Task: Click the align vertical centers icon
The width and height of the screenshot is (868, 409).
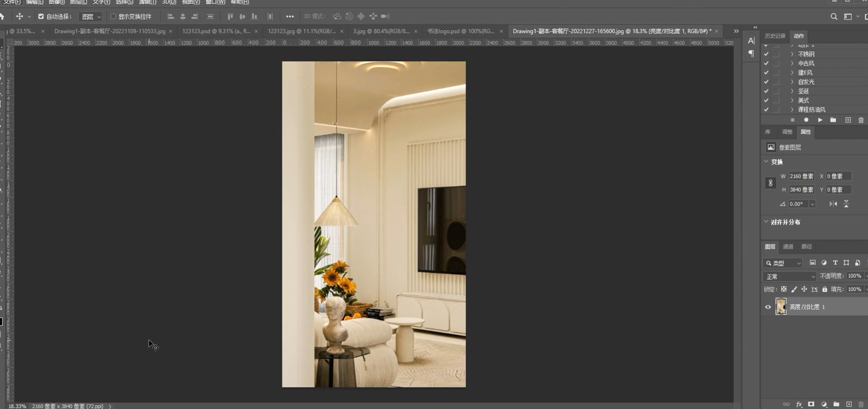Action: point(242,16)
